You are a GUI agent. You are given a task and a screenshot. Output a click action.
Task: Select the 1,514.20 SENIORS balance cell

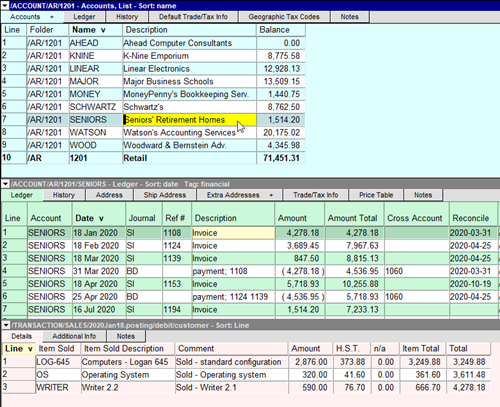(x=281, y=120)
